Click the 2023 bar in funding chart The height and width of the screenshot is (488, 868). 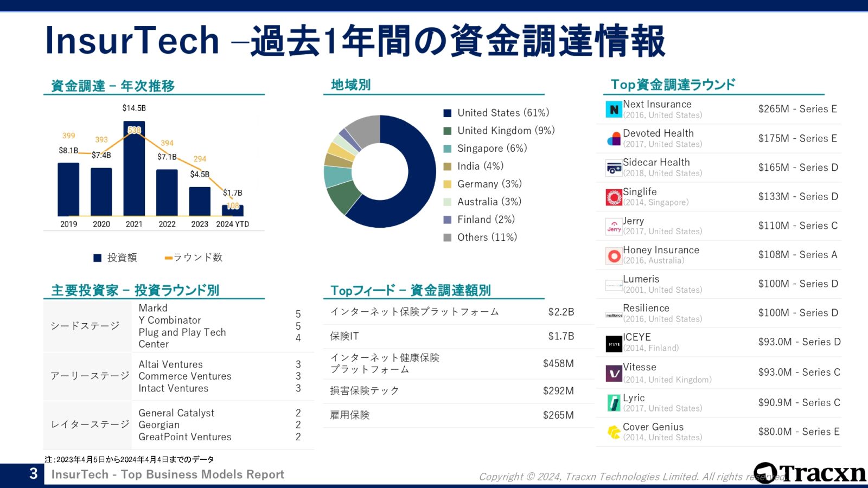pyautogui.click(x=200, y=202)
